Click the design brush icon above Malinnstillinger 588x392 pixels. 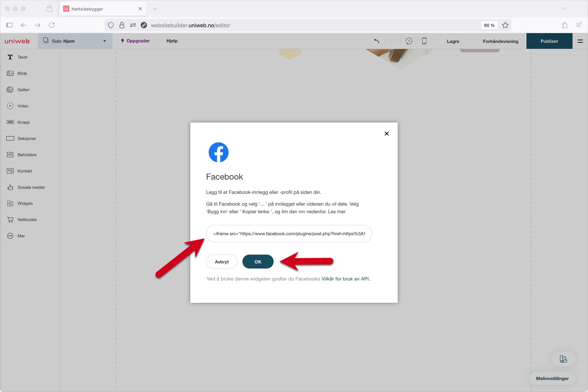pos(563,359)
